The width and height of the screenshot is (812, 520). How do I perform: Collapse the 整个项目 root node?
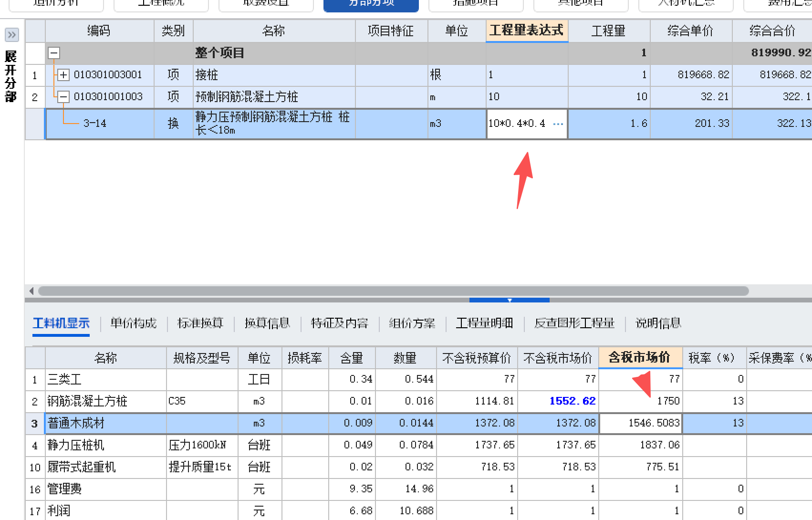(54, 53)
